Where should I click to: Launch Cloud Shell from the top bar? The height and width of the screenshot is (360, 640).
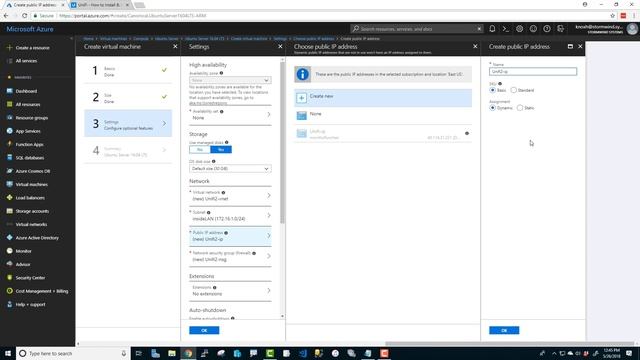pyautogui.click(x=506, y=29)
